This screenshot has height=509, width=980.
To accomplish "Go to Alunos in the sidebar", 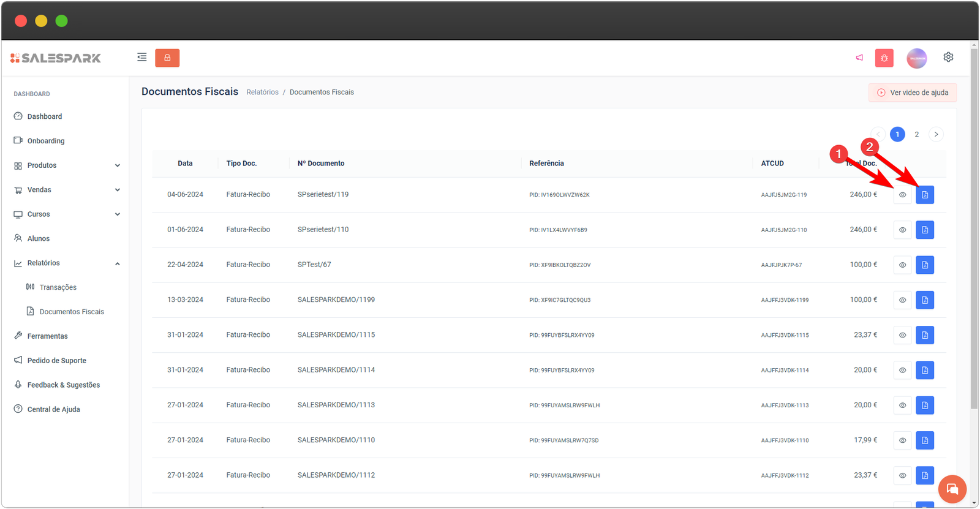I will coord(38,239).
